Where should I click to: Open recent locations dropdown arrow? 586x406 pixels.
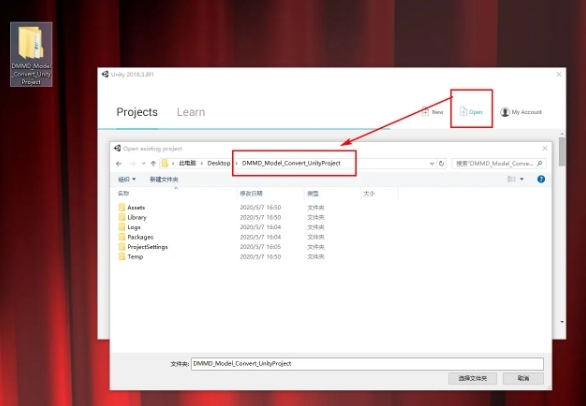pyautogui.click(x=143, y=163)
